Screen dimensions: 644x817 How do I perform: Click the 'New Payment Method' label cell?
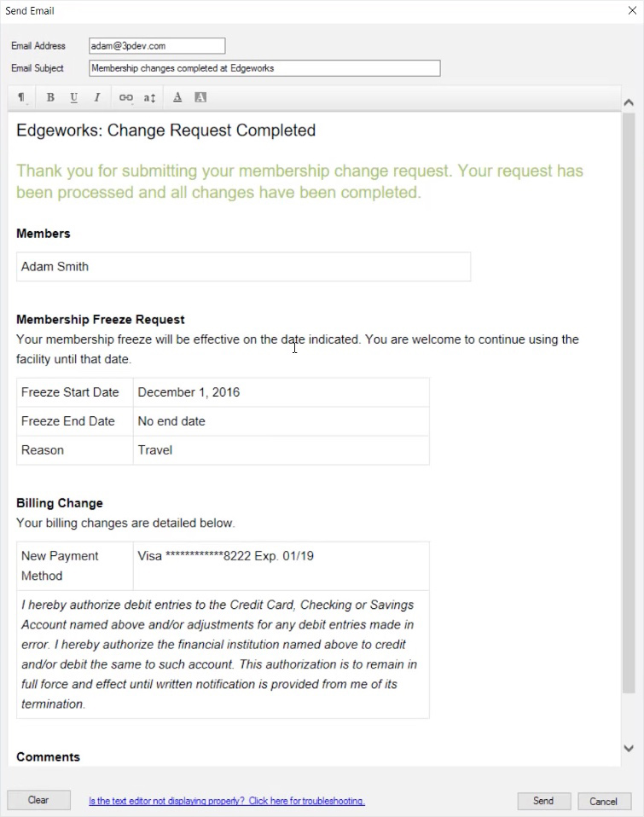coord(75,566)
